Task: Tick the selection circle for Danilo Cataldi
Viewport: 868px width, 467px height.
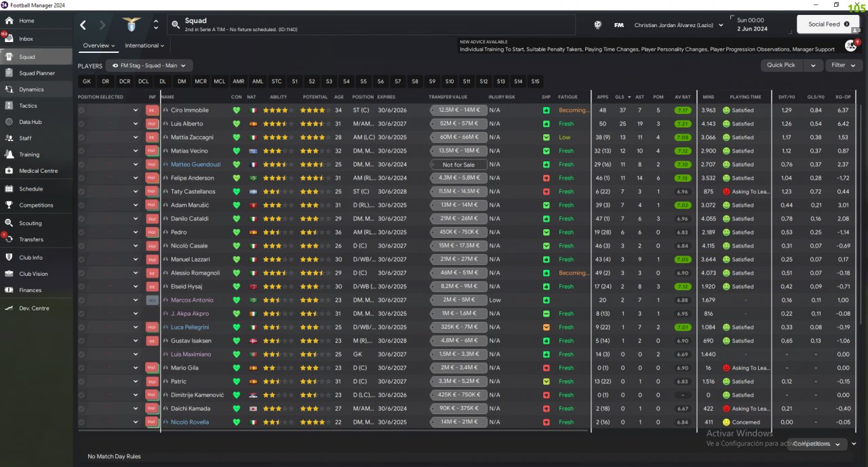Action: tap(81, 219)
